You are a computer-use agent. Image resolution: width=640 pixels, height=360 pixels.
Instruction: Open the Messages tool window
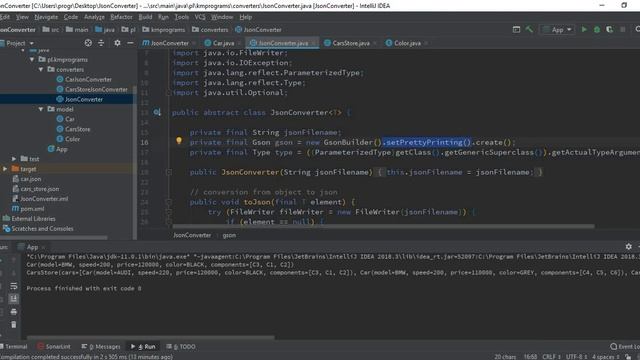[101, 347]
